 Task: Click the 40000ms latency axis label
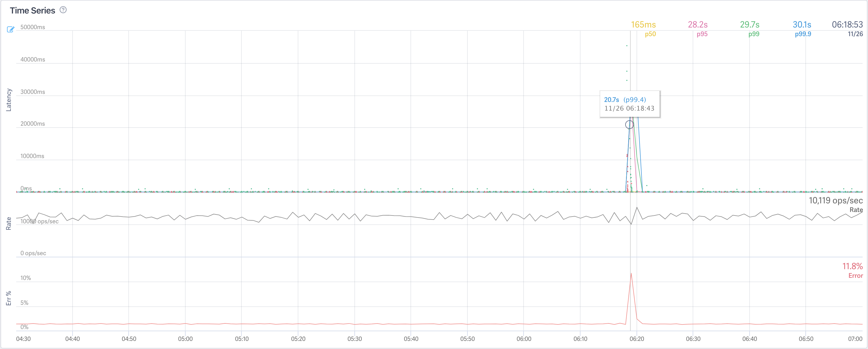[x=33, y=59]
